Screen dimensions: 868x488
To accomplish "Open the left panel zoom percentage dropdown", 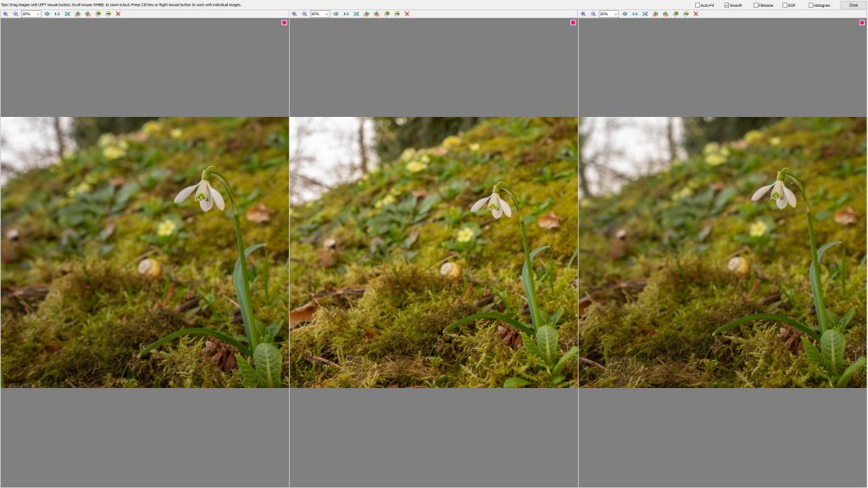I will click(38, 14).
